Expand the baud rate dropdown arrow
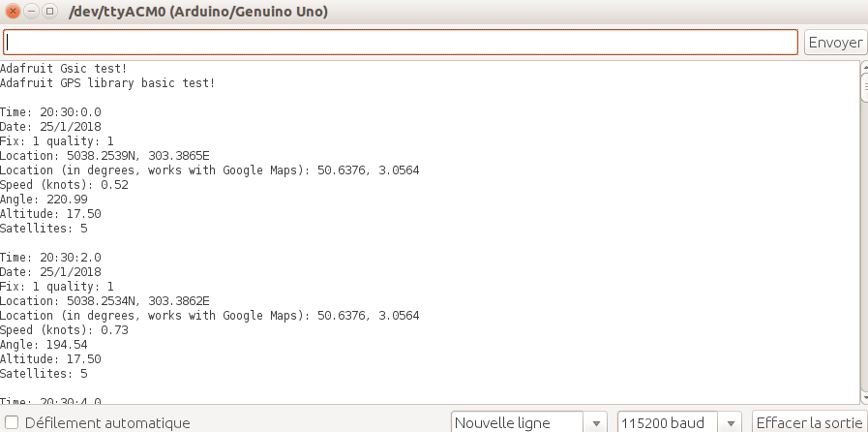This screenshot has height=432, width=868. [x=732, y=423]
